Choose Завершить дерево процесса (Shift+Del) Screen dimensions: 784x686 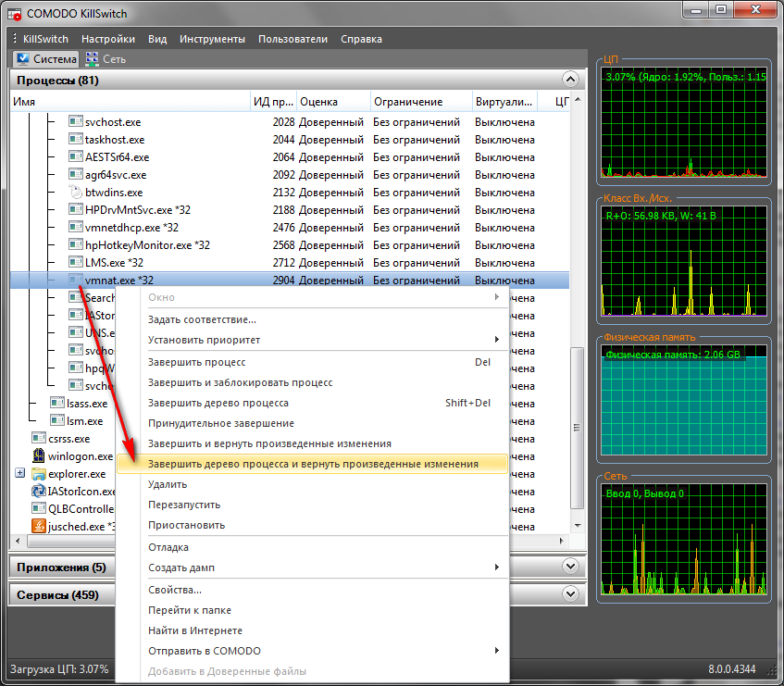tap(313, 403)
